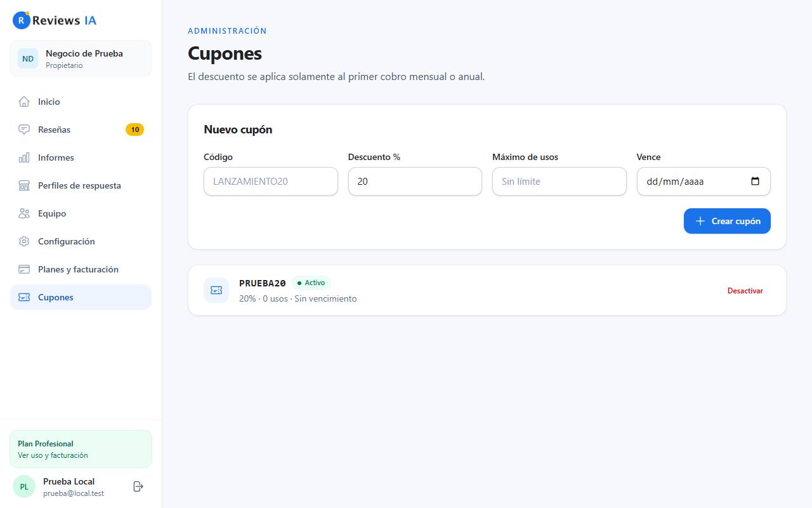Click the Prueba Local user name
The height and width of the screenshot is (508, 812).
click(69, 481)
